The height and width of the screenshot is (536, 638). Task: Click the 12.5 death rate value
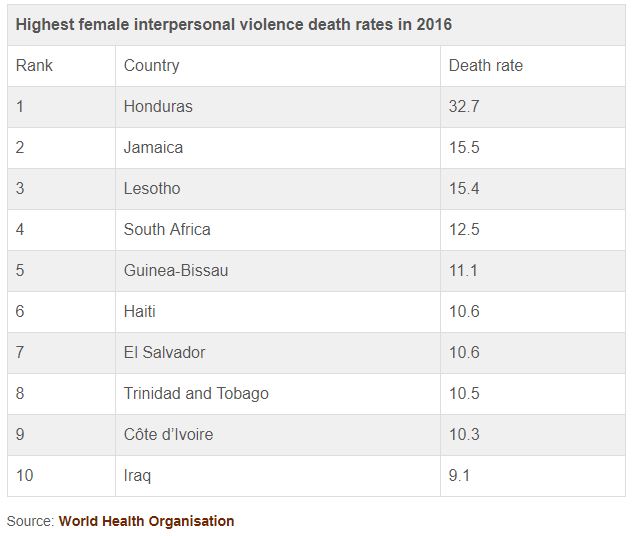coord(464,229)
